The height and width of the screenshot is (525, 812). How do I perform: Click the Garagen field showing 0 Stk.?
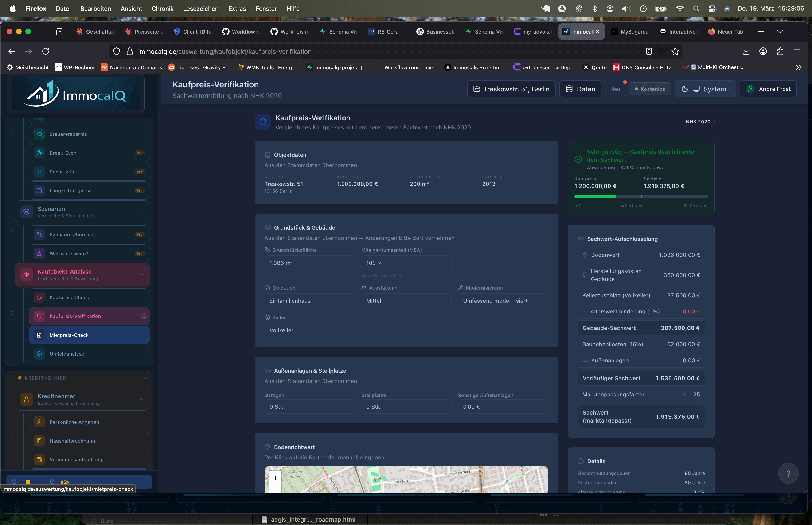point(309,407)
